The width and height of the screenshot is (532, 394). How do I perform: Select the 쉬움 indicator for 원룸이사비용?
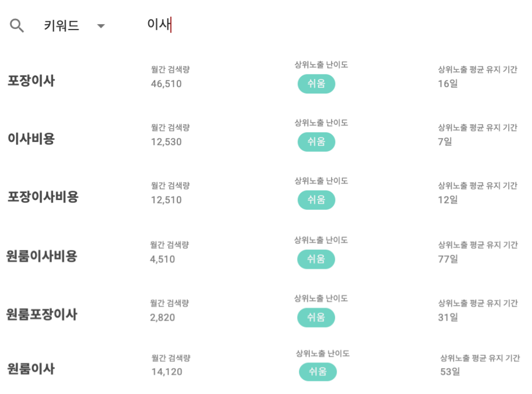click(316, 259)
